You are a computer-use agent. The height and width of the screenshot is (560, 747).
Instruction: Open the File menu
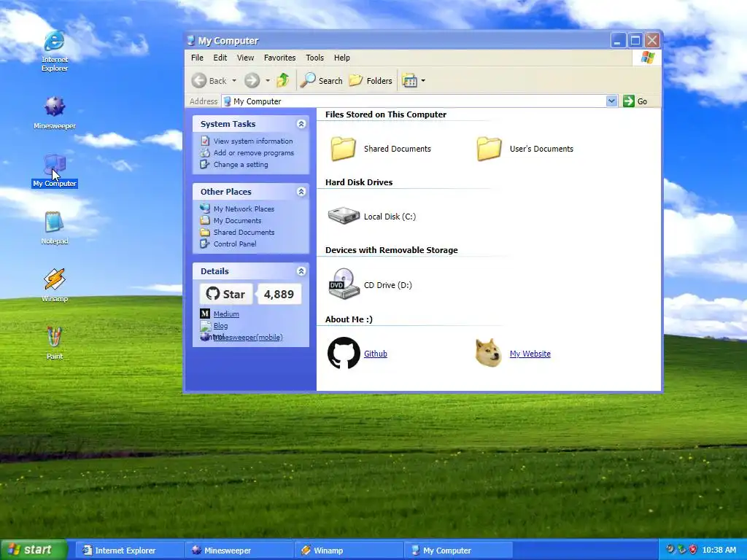tap(197, 58)
